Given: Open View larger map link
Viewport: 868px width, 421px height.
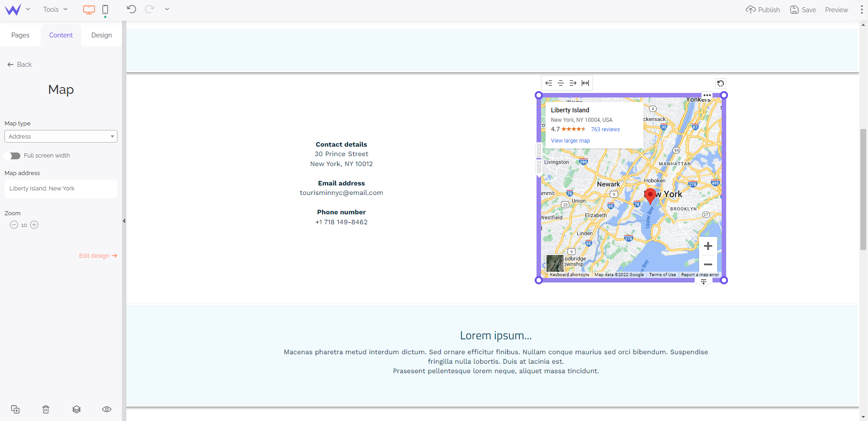Looking at the screenshot, I should click(570, 141).
